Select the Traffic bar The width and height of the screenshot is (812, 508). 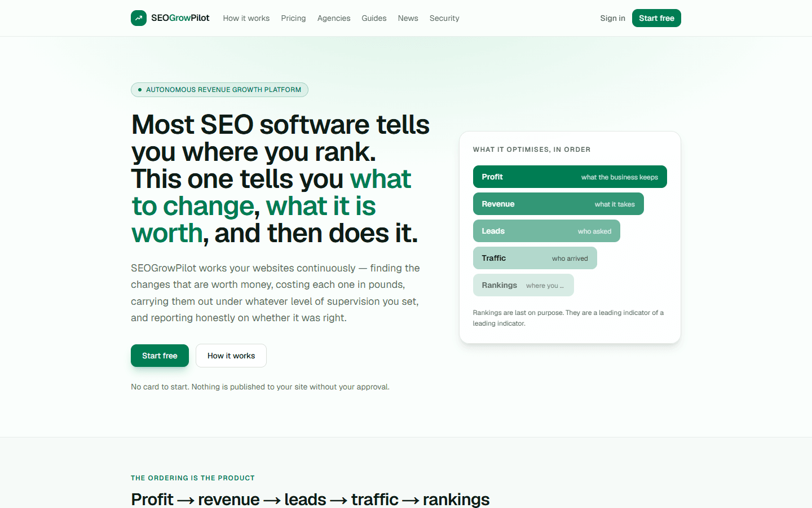pyautogui.click(x=535, y=258)
